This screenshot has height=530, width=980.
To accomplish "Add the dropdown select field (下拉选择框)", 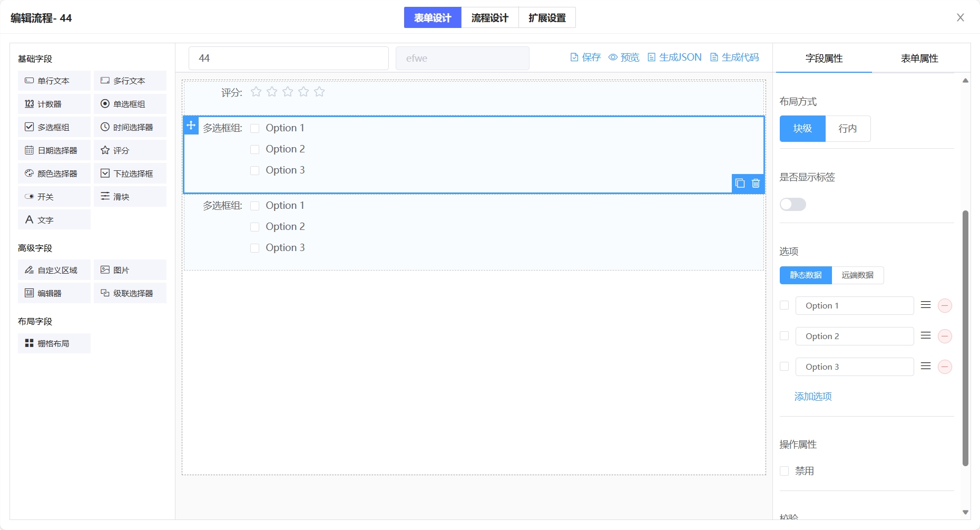I will (x=130, y=174).
